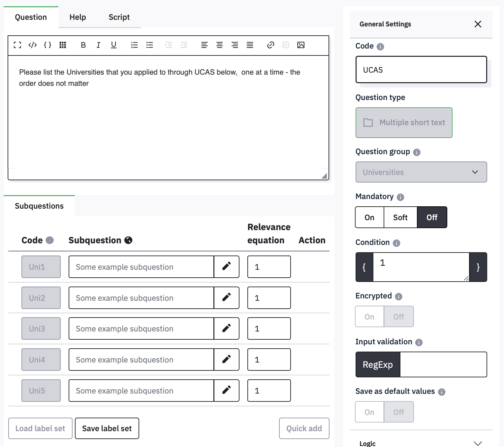Click the RegExp input validation field
The height and width of the screenshot is (447, 504).
[x=443, y=364]
